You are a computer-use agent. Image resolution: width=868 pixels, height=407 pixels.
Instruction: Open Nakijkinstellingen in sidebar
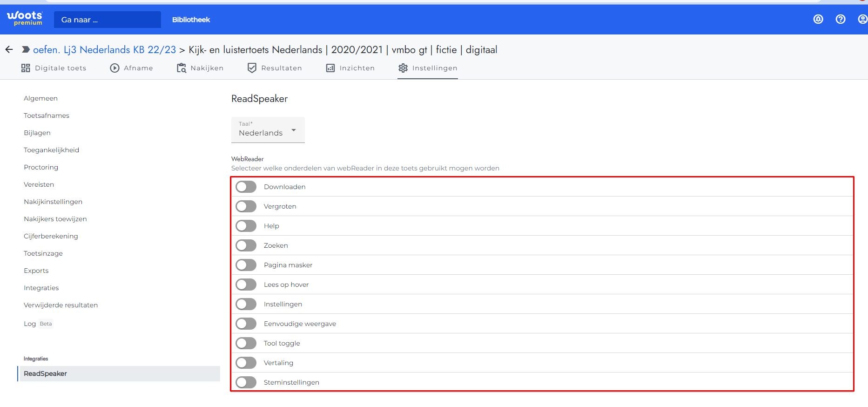[53, 202]
